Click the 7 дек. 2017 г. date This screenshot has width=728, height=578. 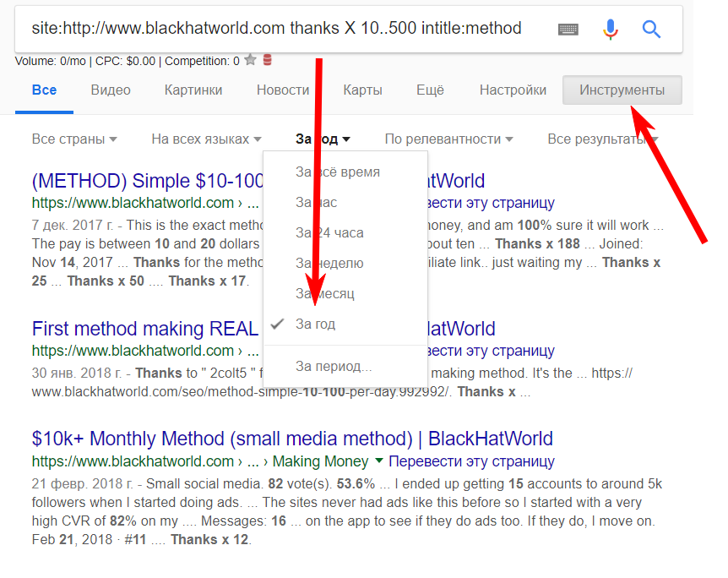(72, 225)
